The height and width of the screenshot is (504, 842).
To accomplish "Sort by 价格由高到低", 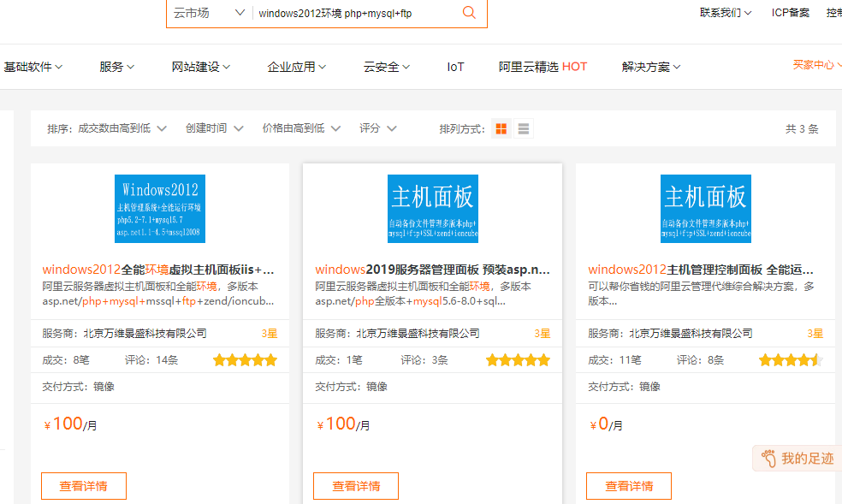I will pos(301,128).
